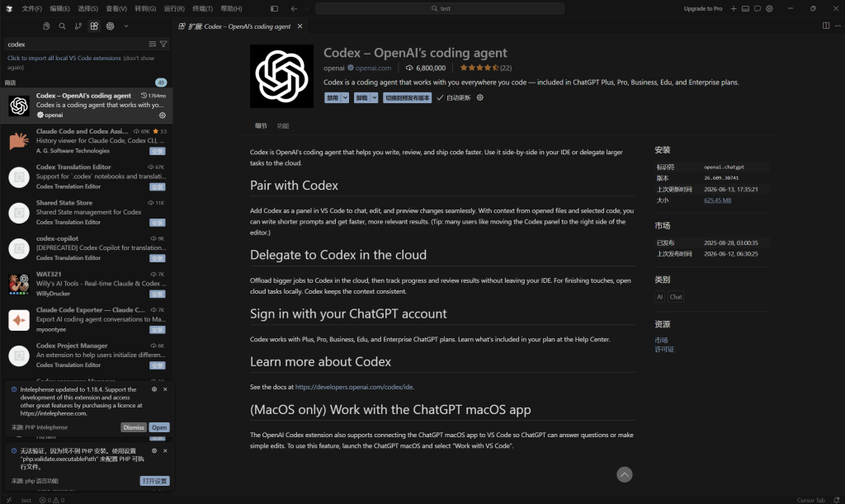Screen dimensions: 845x504
Task: Open the 终端(T) menu
Action: tap(203, 8)
